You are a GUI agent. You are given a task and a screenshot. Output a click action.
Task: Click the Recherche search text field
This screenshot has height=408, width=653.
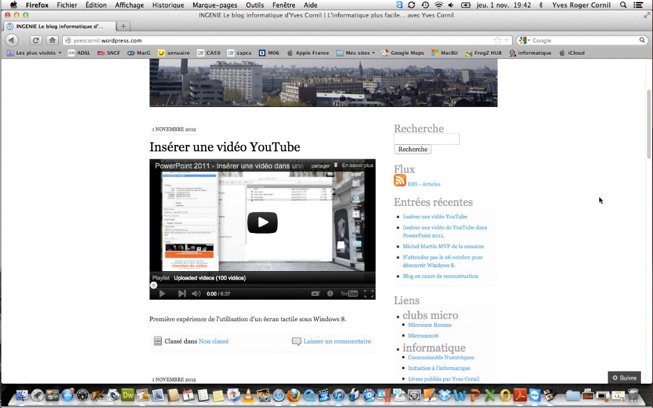coord(427,139)
